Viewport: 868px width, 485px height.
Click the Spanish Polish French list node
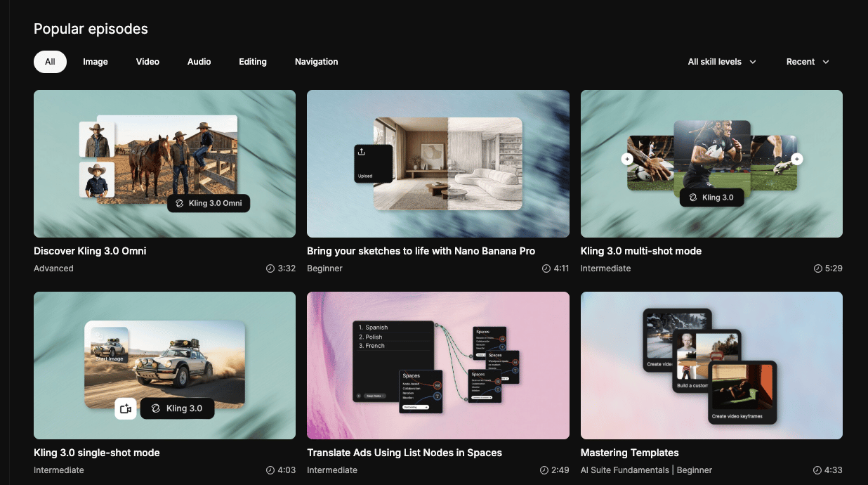(x=393, y=361)
